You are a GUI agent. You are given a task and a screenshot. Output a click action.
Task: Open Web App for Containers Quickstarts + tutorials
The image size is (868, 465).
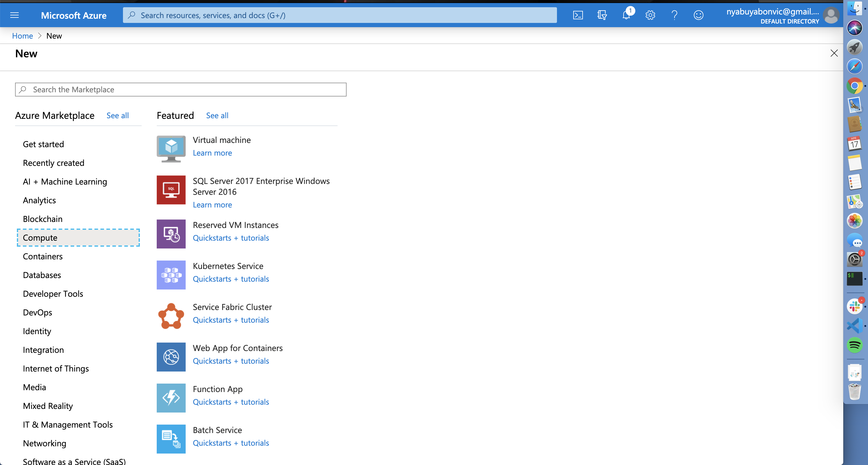tap(231, 361)
